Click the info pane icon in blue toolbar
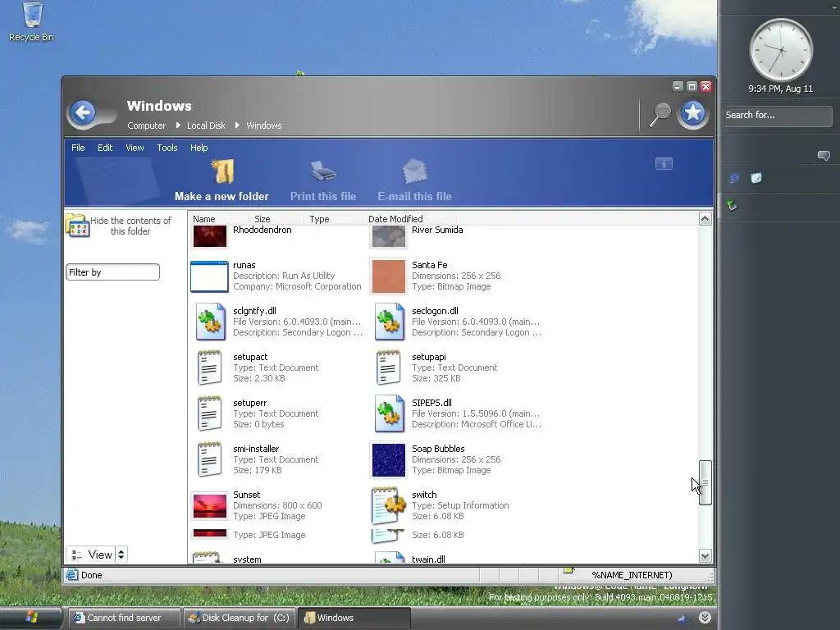The width and height of the screenshot is (840, 630). pos(664,164)
